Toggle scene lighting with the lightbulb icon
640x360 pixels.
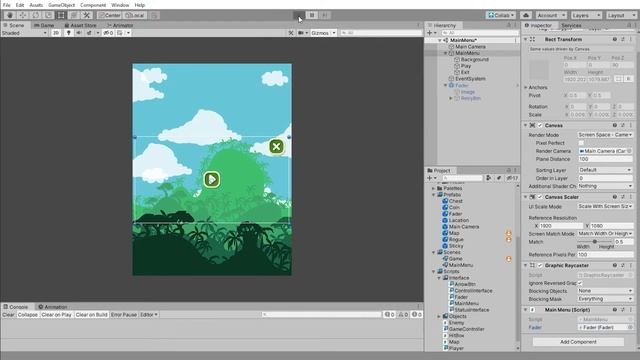tap(69, 33)
